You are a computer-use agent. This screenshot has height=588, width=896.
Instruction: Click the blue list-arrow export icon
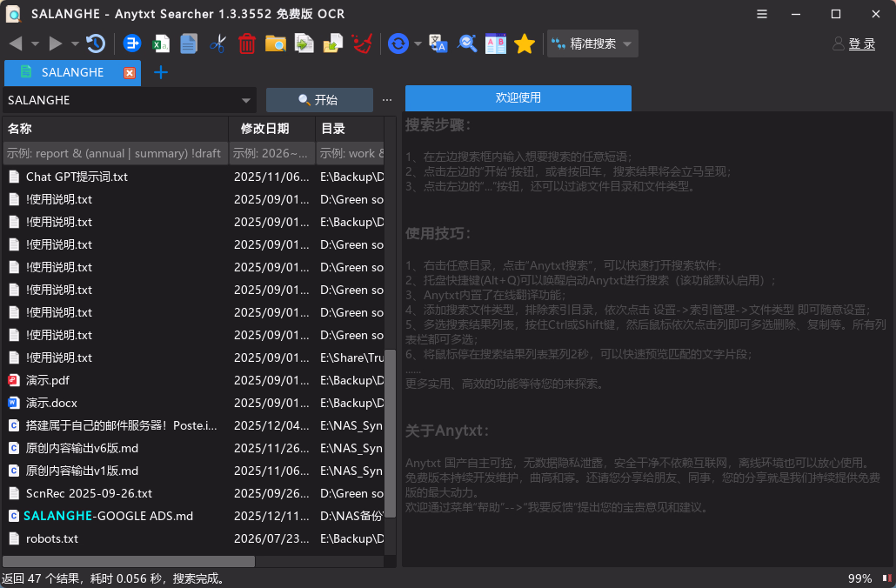click(x=132, y=43)
